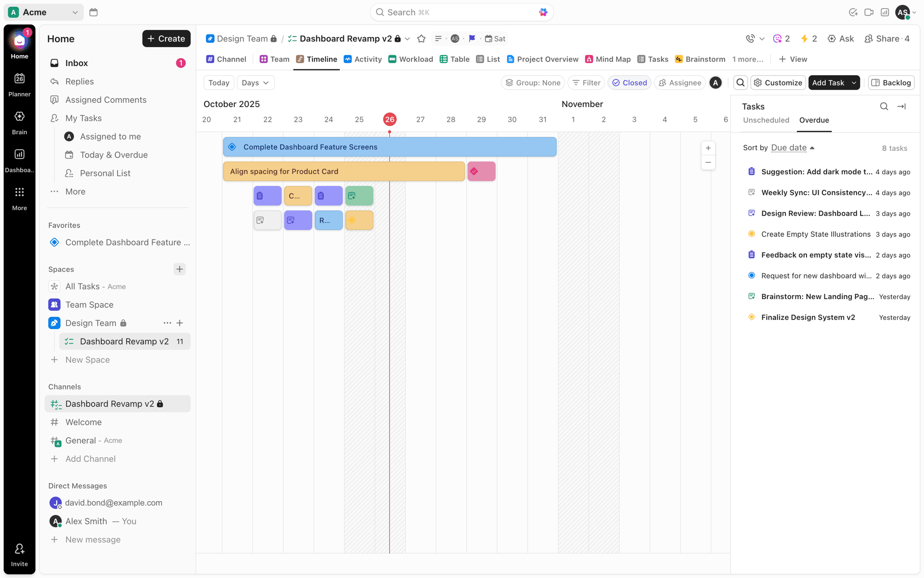The height and width of the screenshot is (578, 924).
Task: Click the automations lightning bolt icon
Action: (x=808, y=39)
